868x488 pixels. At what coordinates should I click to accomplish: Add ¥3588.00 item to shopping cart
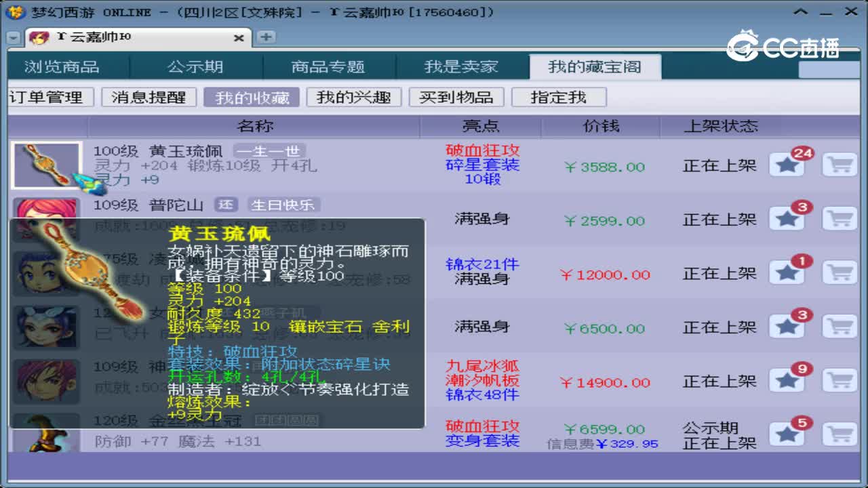point(840,165)
